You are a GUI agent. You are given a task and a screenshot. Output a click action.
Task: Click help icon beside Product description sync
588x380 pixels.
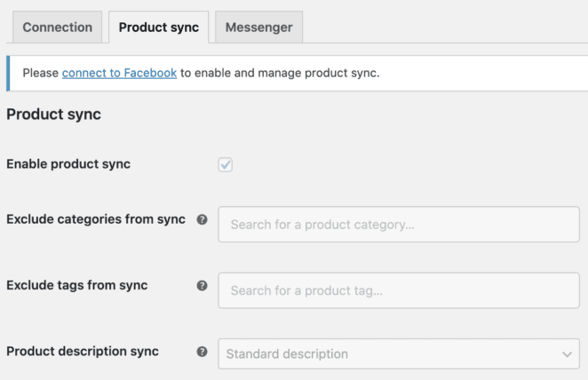[202, 352]
